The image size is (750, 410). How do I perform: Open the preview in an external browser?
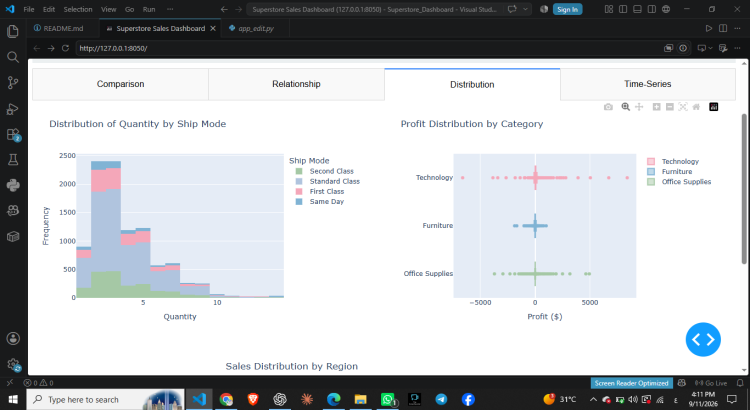(x=668, y=48)
